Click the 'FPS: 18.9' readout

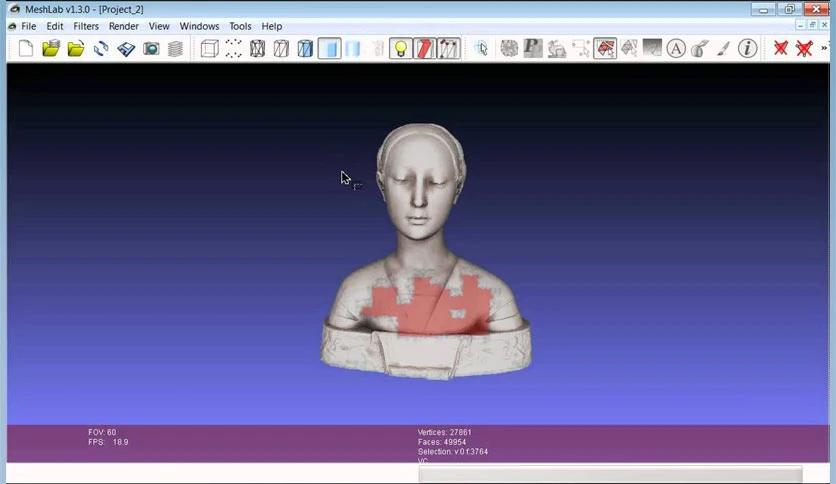pos(108,442)
